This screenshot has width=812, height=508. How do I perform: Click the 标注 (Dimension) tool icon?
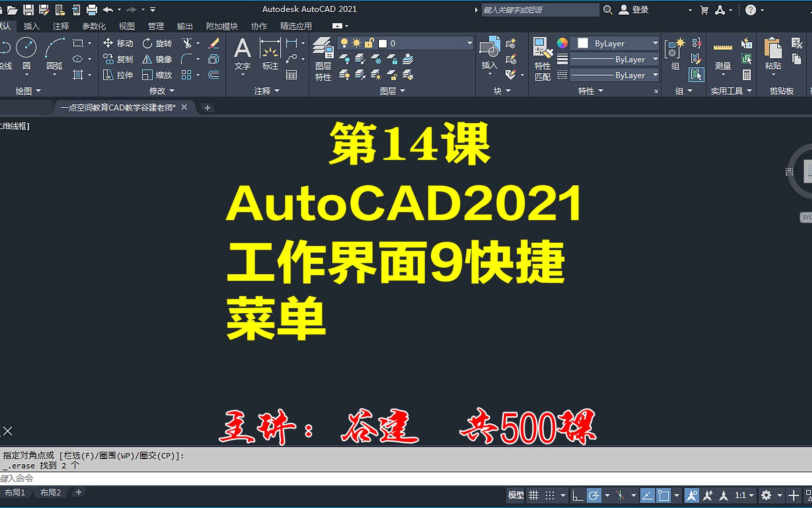pyautogui.click(x=270, y=48)
